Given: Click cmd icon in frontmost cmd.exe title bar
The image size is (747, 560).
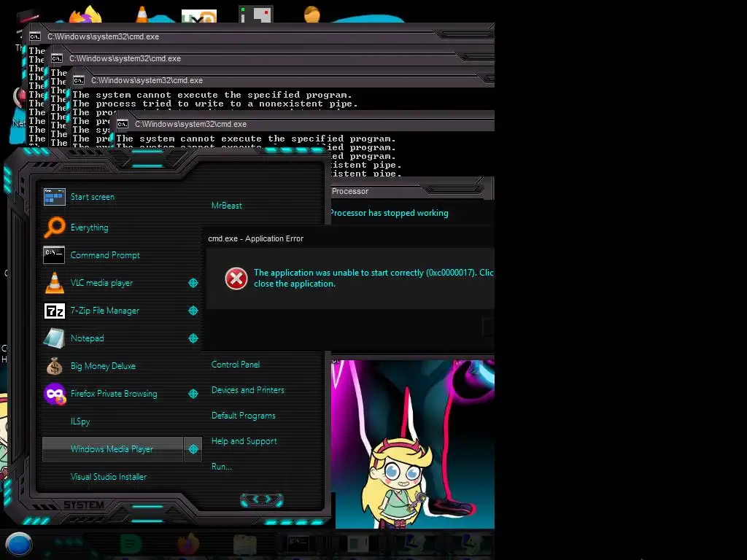Looking at the screenshot, I should pos(123,124).
